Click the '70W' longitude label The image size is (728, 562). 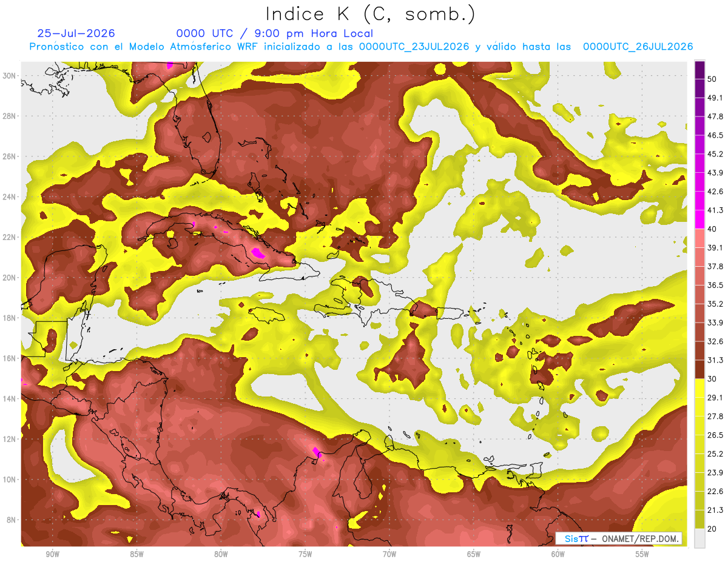click(x=389, y=554)
